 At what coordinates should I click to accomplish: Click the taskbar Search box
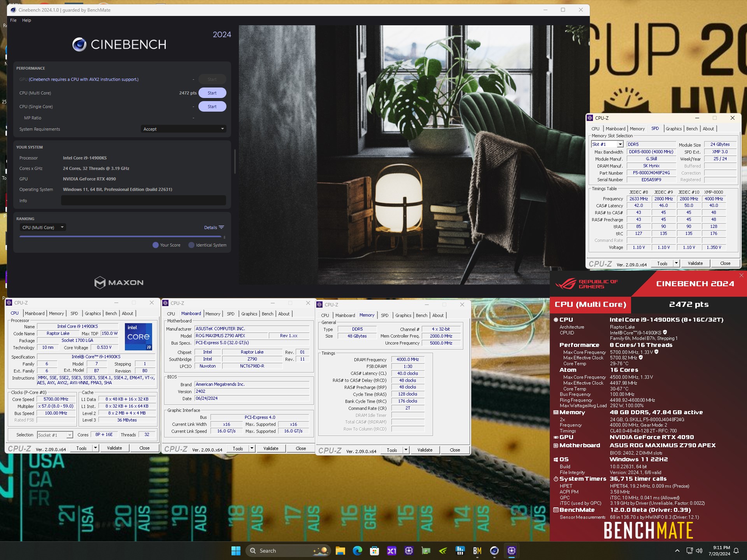(x=288, y=551)
